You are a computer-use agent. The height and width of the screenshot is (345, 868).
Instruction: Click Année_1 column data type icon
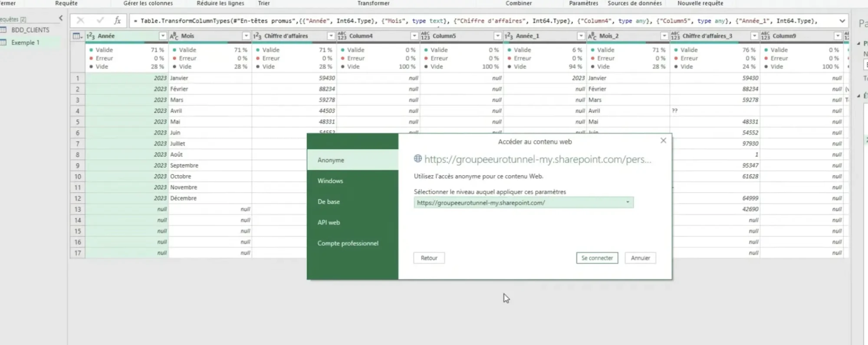point(509,36)
